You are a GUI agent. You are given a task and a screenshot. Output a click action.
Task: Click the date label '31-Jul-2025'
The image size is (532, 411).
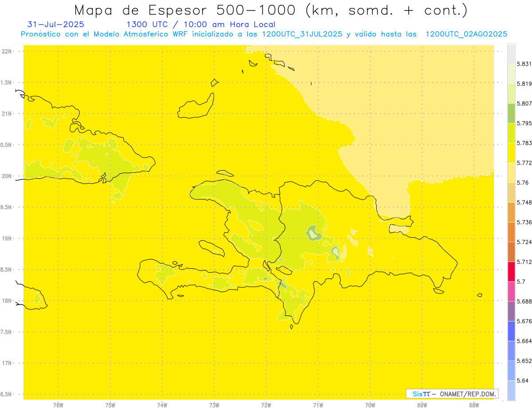[56, 24]
